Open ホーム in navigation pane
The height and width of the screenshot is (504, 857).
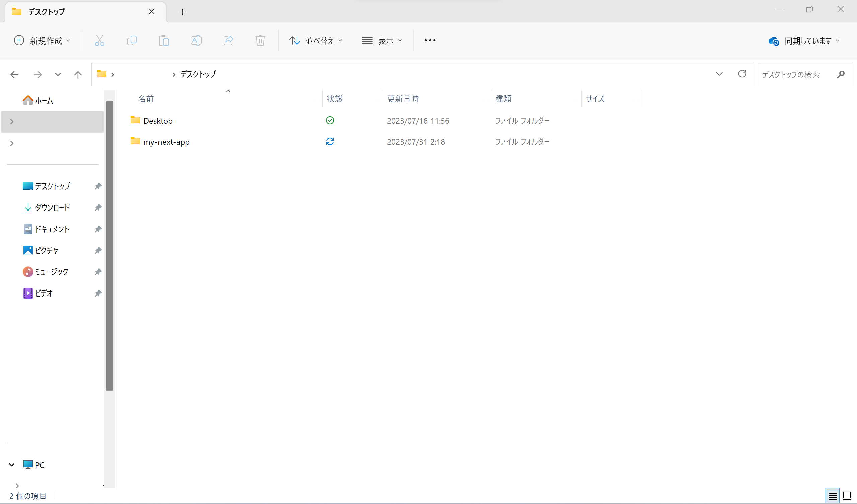tap(37, 100)
